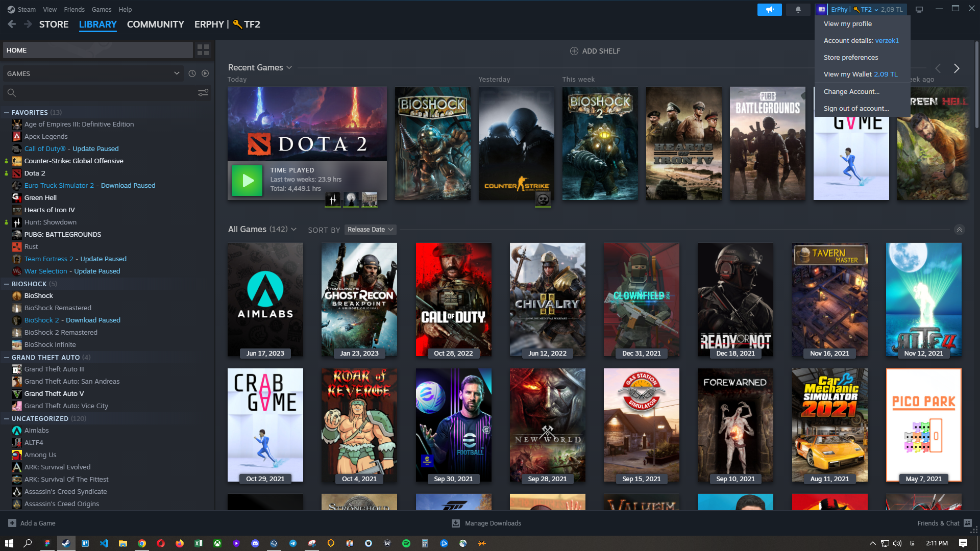
Task: Open advanced filter sliders icon in search
Action: coord(203,93)
